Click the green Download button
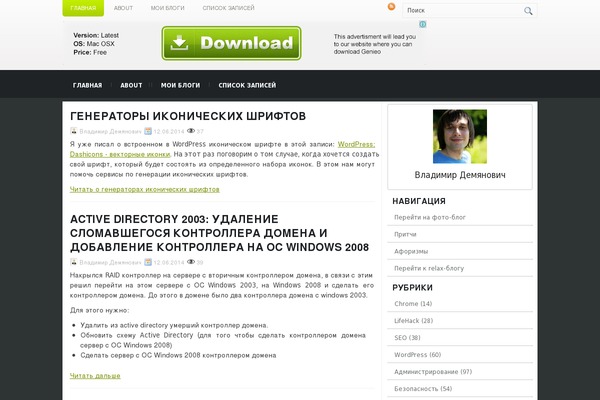The image size is (600, 400). [232, 43]
